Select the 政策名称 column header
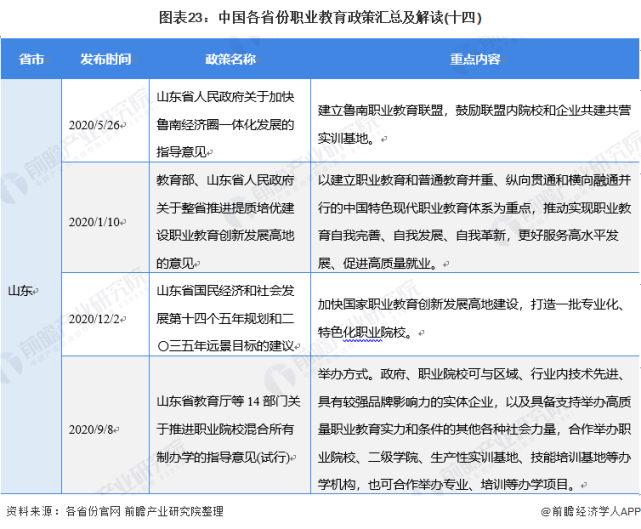The image size is (641, 529). [x=230, y=59]
